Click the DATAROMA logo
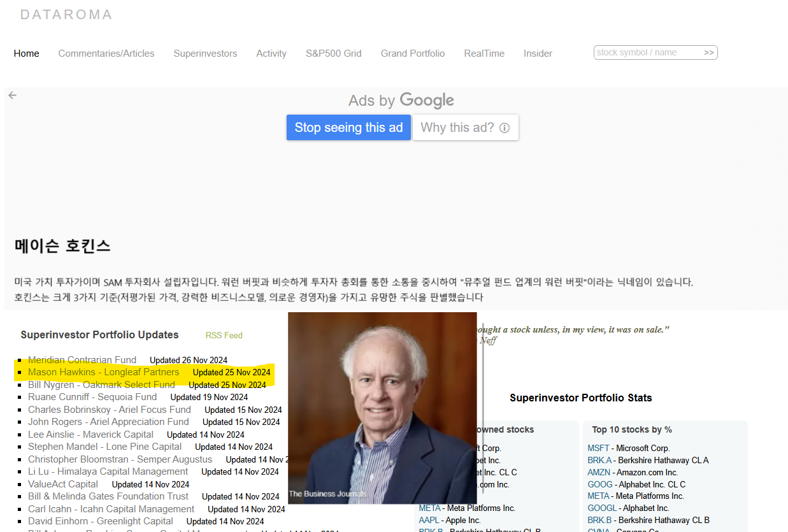Image resolution: width=788 pixels, height=532 pixels. point(66,14)
